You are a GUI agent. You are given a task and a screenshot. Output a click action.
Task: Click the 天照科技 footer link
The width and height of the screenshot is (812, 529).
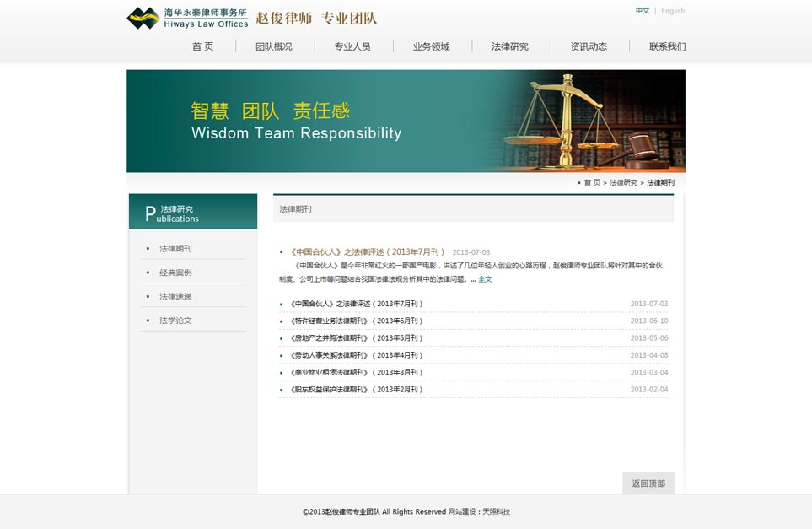point(496,511)
